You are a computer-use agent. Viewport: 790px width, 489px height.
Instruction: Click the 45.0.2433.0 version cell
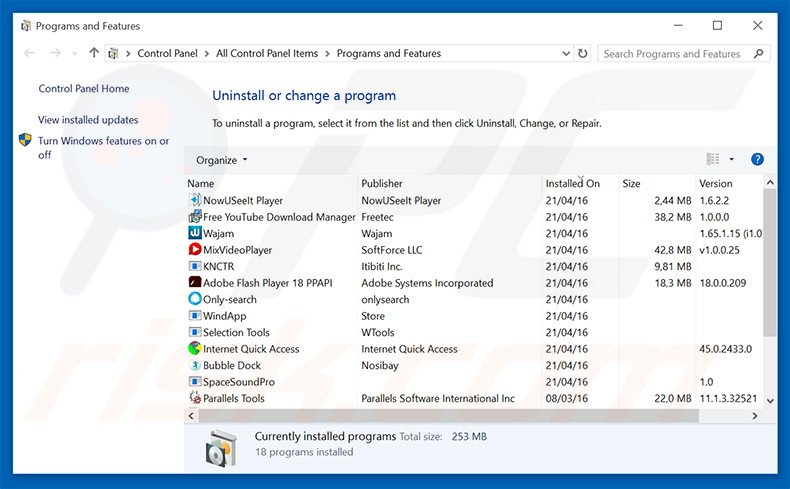point(726,348)
